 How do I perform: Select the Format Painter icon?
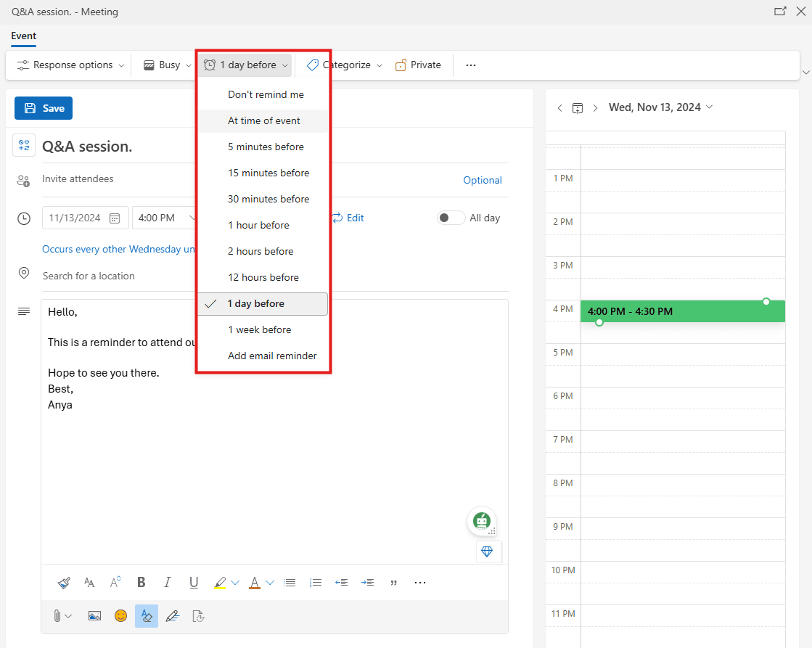(x=63, y=582)
